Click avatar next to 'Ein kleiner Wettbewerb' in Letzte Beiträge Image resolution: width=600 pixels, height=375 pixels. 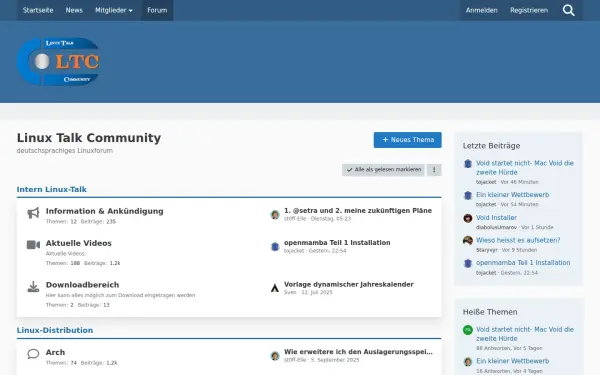pos(468,196)
